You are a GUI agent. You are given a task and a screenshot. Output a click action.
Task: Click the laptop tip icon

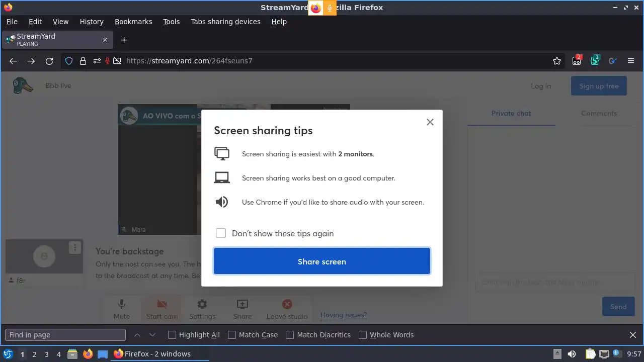pos(222,177)
